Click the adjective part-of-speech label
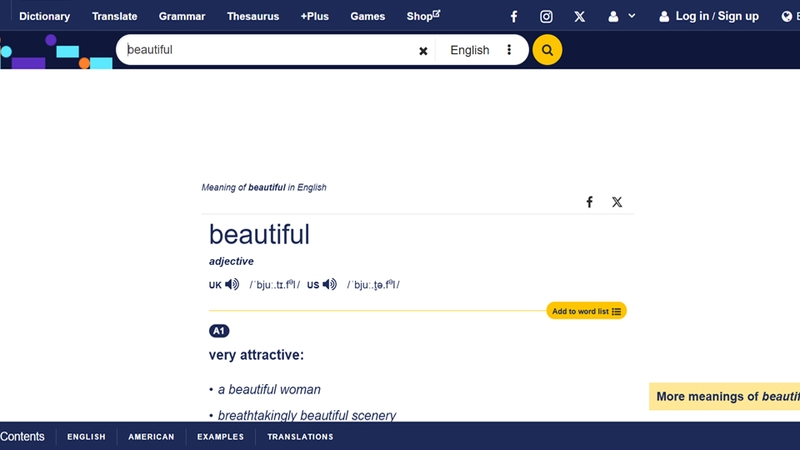The image size is (800, 450). (x=231, y=261)
